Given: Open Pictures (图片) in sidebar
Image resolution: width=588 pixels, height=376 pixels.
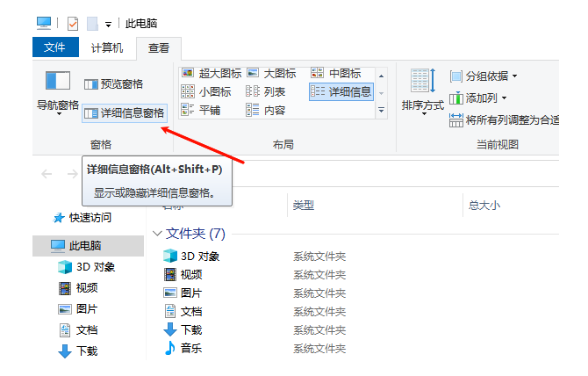Looking at the screenshot, I should click(78, 309).
